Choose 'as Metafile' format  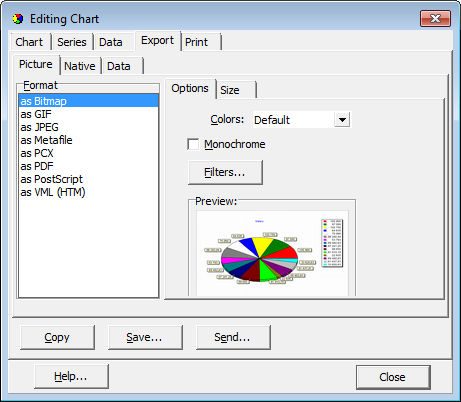pos(88,140)
